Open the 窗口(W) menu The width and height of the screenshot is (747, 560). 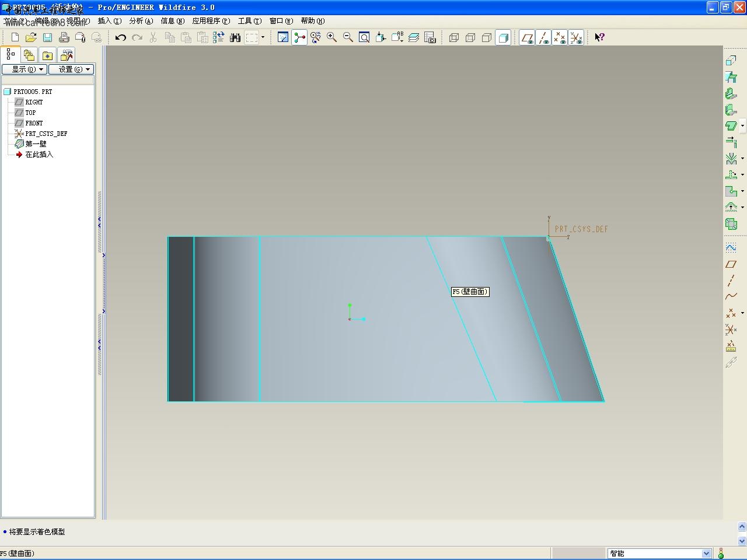pos(281,21)
